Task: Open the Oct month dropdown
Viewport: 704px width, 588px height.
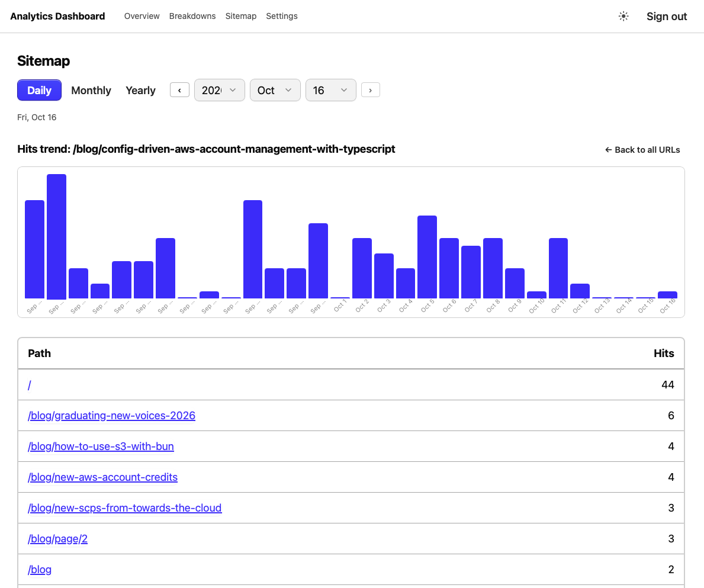Action: 275,90
